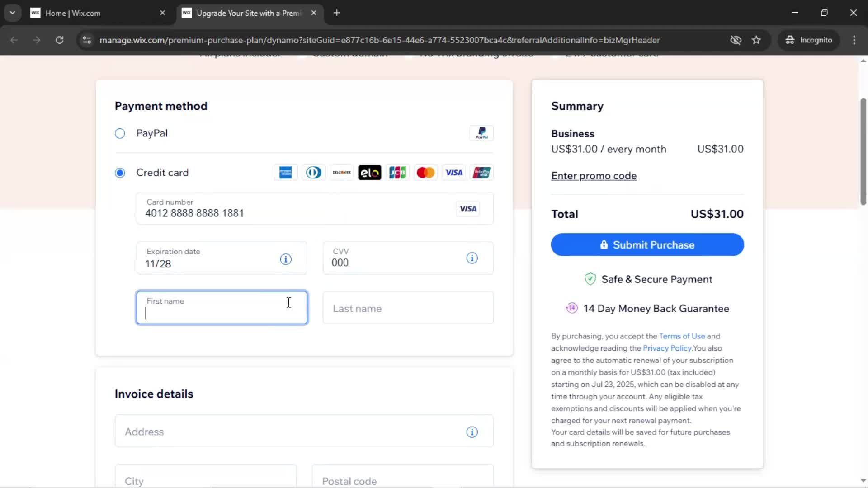Click the Discover card icon

[341, 173]
